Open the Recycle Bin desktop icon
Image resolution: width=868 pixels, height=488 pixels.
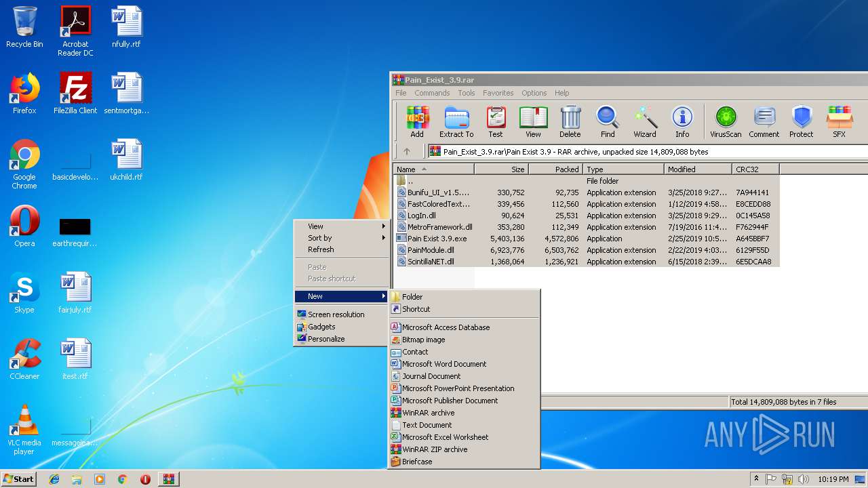[24, 27]
